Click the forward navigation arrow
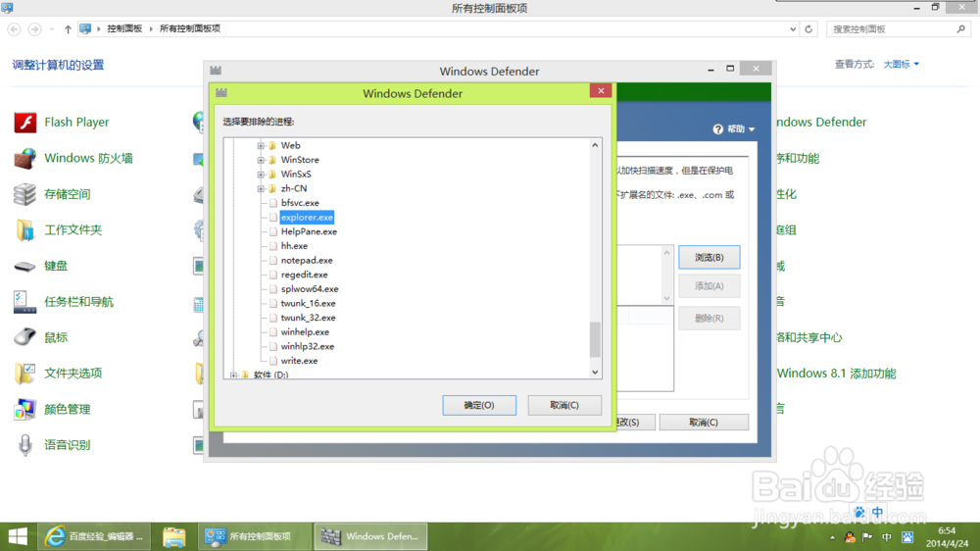Screen dimensions: 980x551 point(34,28)
